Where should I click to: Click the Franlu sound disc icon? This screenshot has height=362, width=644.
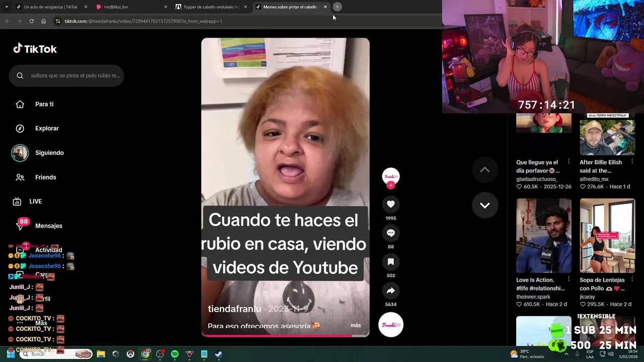(391, 325)
